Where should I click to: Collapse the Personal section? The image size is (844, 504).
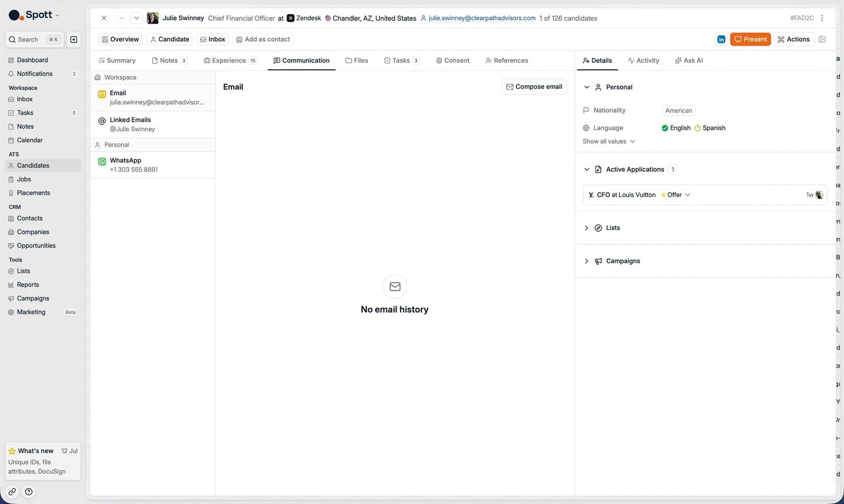587,87
